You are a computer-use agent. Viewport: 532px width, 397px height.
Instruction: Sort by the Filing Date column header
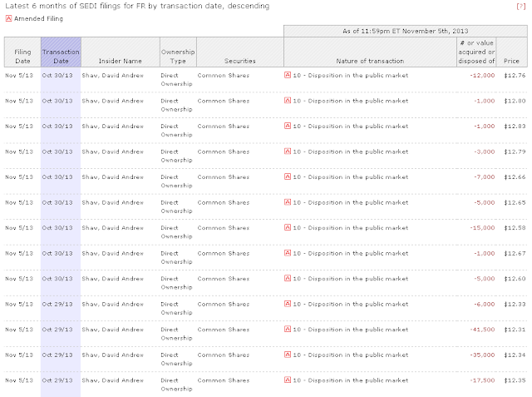tap(22, 55)
